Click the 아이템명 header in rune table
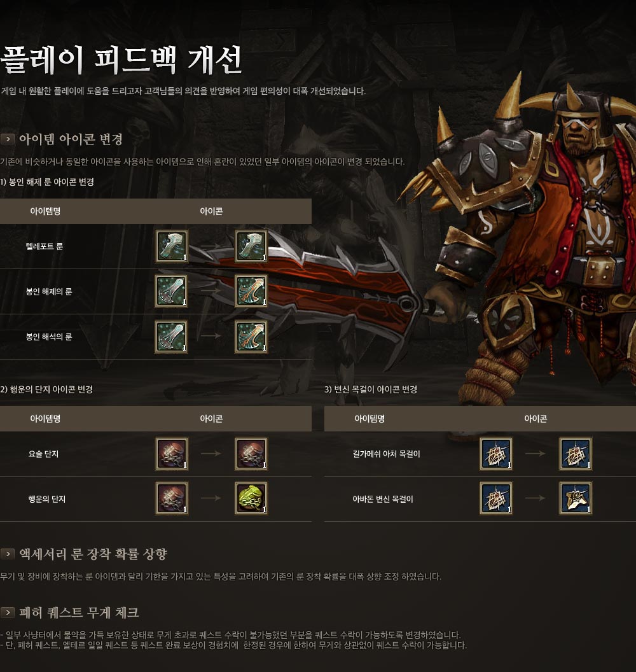Screen dimensions: 636x672 [x=45, y=211]
